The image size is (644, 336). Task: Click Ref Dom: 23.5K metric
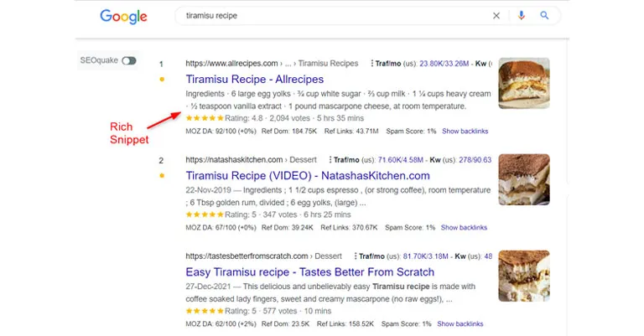click(285, 324)
